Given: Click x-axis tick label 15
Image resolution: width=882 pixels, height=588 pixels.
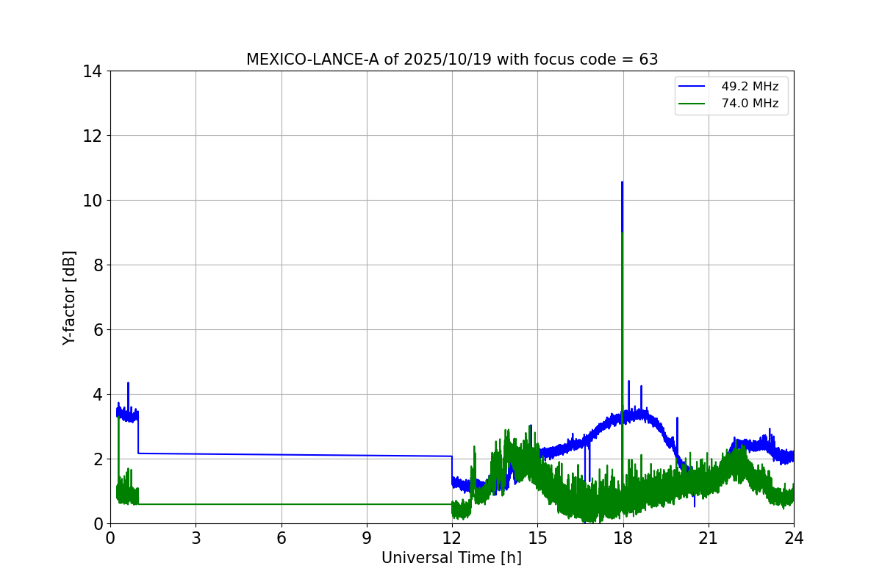Looking at the screenshot, I should pos(537,538).
